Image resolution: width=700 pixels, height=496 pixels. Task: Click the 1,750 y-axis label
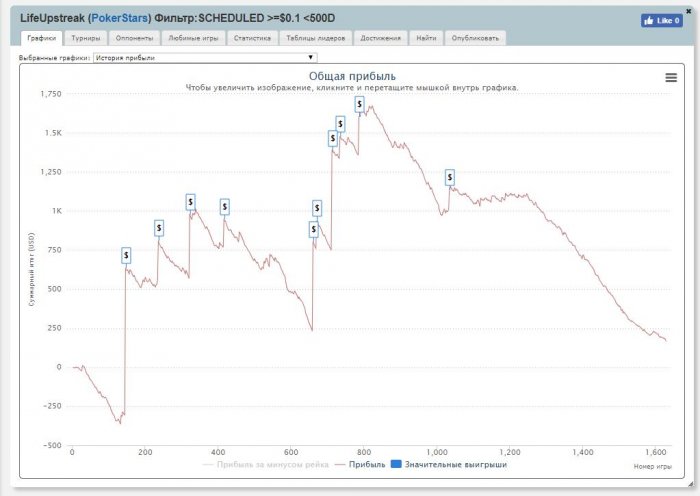[51, 94]
